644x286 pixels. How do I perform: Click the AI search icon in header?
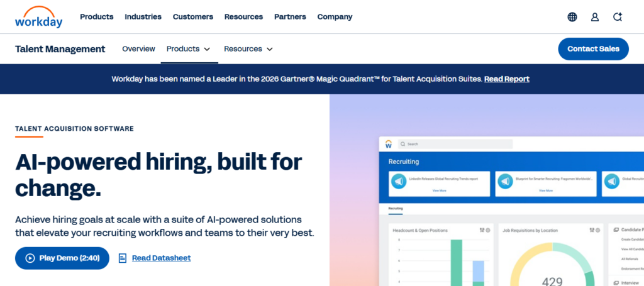click(x=618, y=17)
